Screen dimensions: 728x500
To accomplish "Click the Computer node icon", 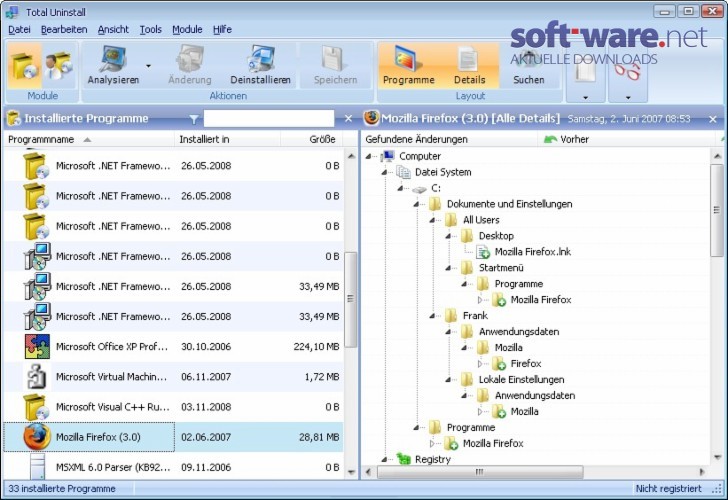I will click(388, 156).
